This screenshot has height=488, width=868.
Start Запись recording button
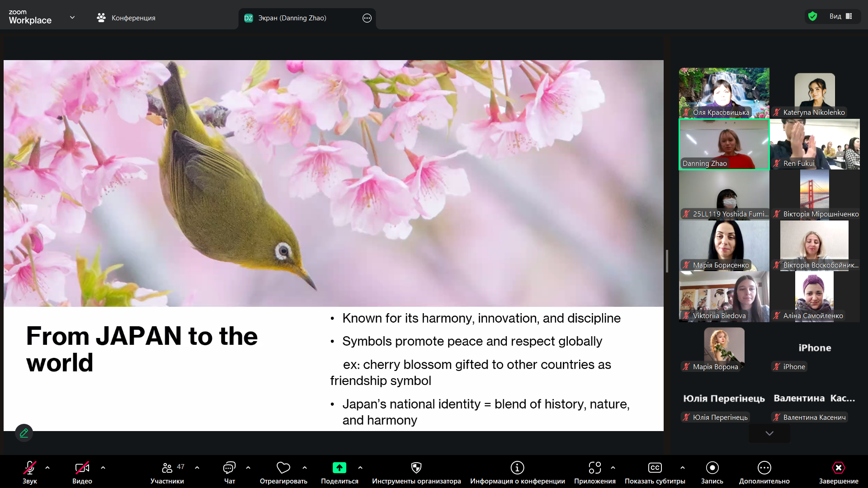712,468
